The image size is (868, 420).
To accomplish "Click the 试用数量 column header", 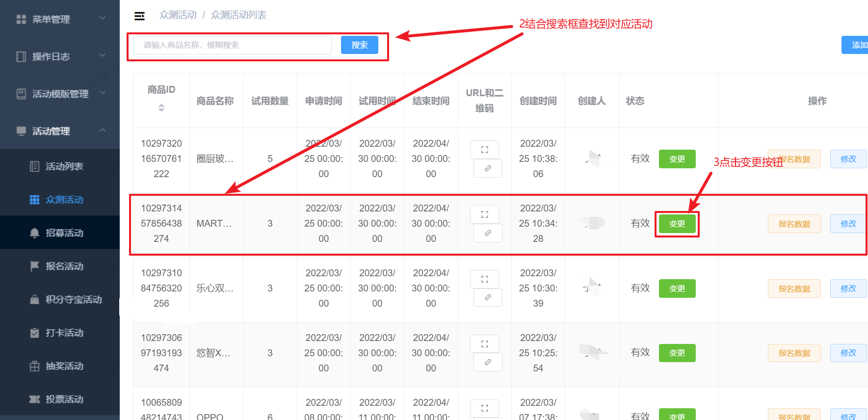I will pos(270,101).
